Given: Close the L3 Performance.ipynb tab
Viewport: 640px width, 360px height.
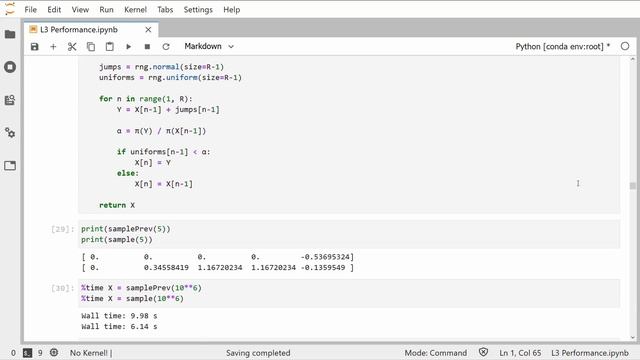Looking at the screenshot, I should pyautogui.click(x=148, y=29).
